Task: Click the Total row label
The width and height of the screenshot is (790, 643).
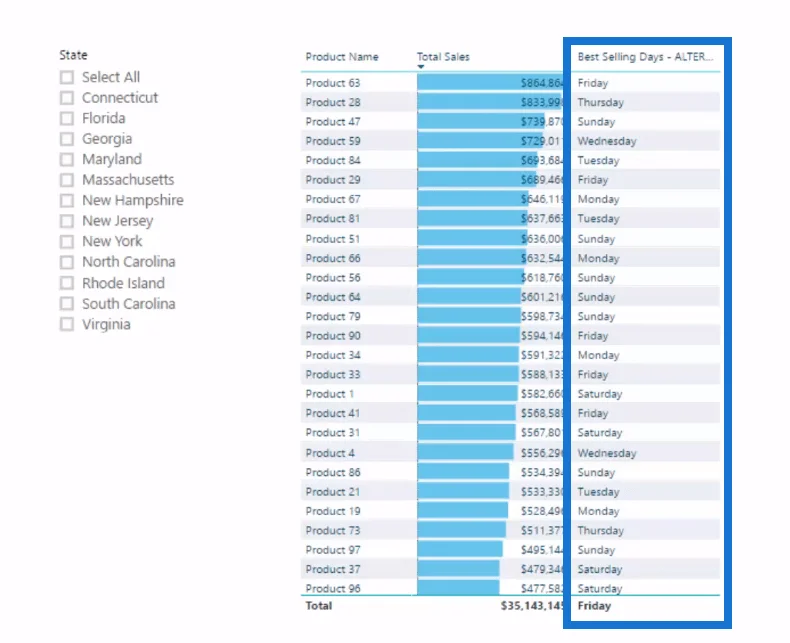Action: coord(319,606)
